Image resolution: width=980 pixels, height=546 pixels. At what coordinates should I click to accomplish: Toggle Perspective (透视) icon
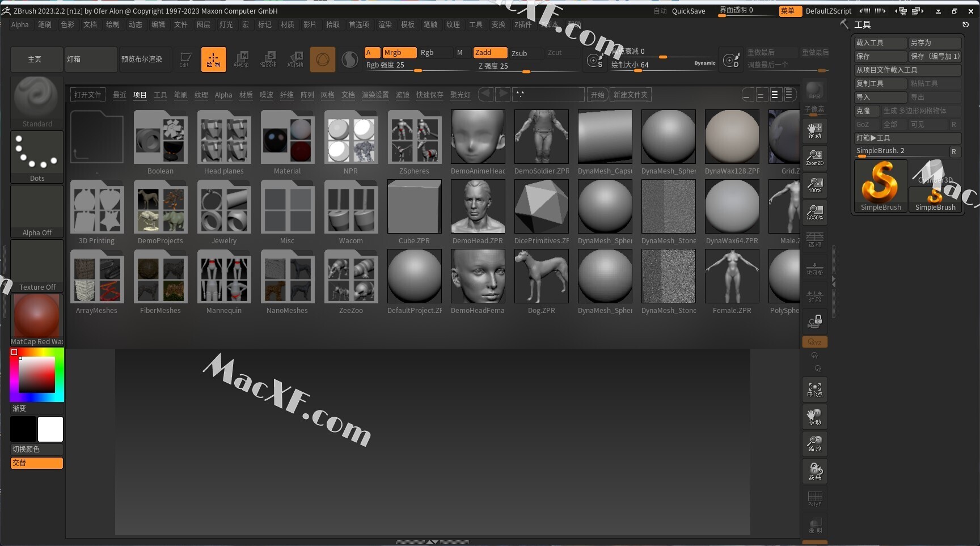click(815, 240)
